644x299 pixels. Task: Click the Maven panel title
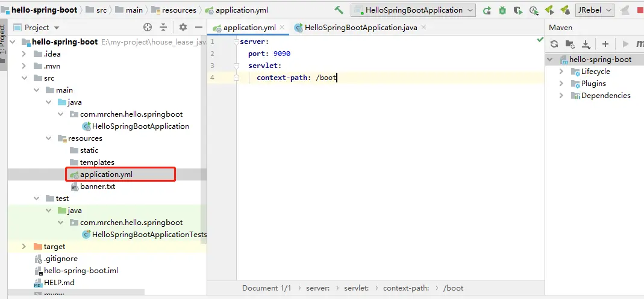click(560, 28)
